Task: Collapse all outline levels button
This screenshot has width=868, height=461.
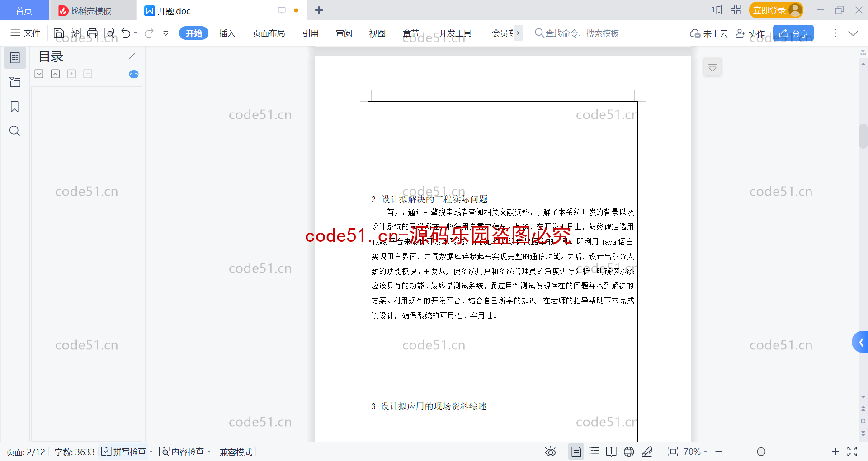Action: point(55,74)
